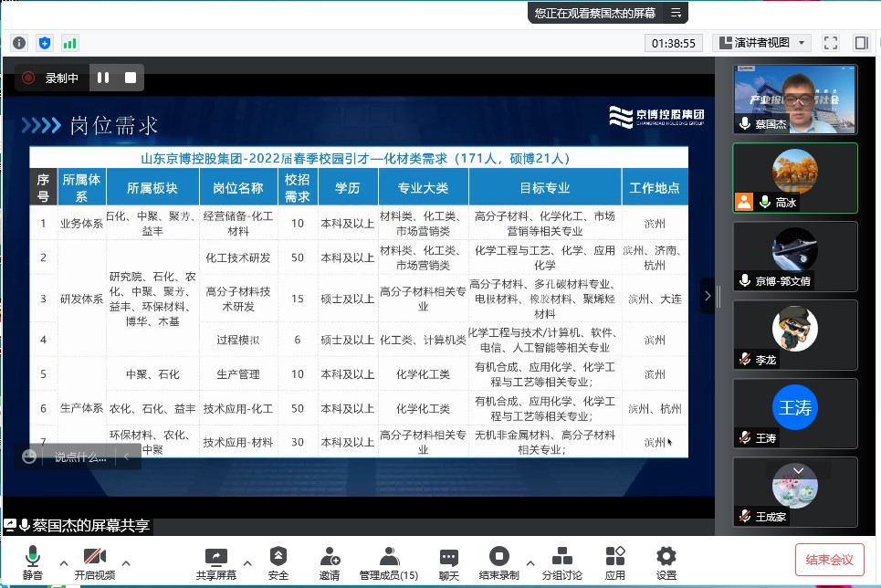
Task: Select 蔡国杰 video thumbnail
Action: (x=795, y=100)
